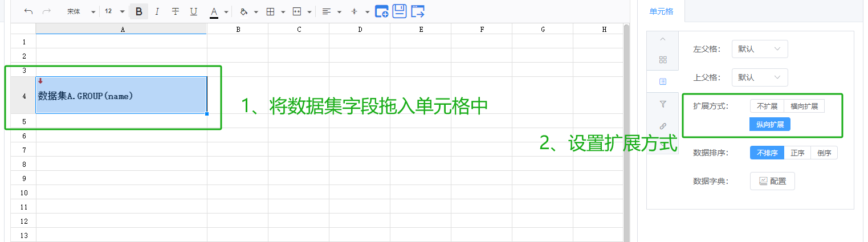Viewport: 868px width, 242px height.
Task: Click the redo arrow icon
Action: point(47,11)
